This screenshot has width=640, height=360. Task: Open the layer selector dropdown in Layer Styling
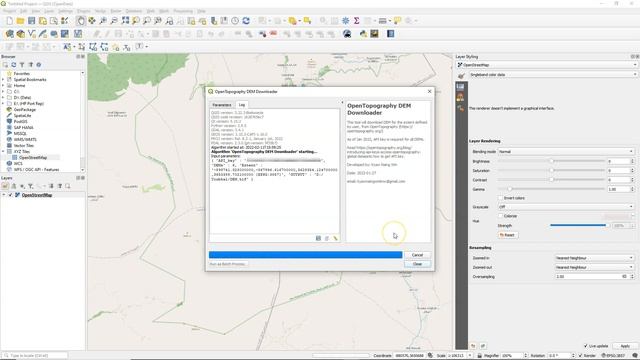tap(547, 65)
